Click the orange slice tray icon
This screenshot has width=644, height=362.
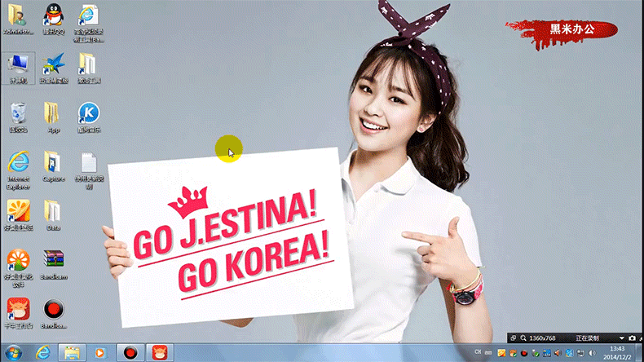click(501, 353)
